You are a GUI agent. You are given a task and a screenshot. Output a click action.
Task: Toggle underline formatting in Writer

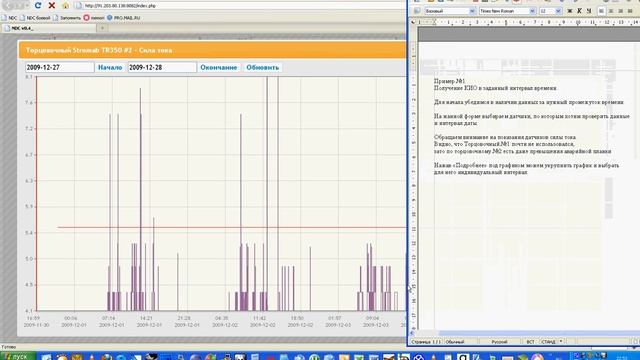589,11
